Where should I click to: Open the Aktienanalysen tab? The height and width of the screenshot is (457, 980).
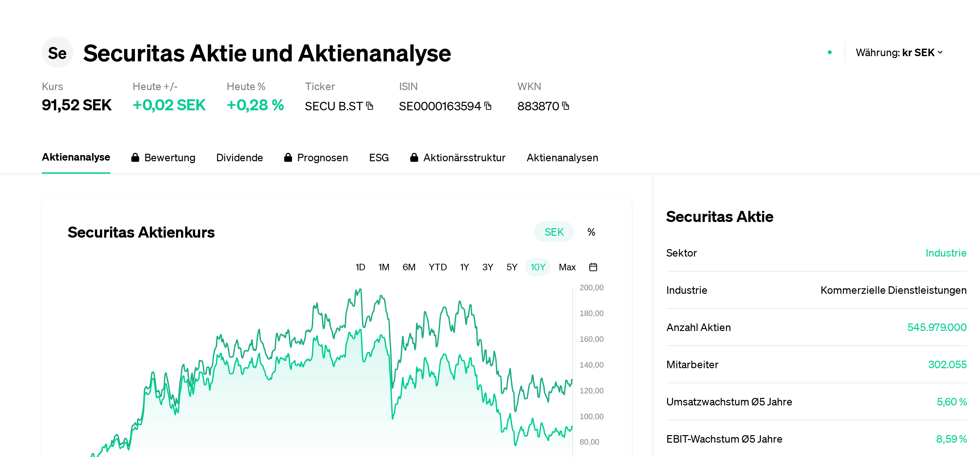pyautogui.click(x=562, y=157)
